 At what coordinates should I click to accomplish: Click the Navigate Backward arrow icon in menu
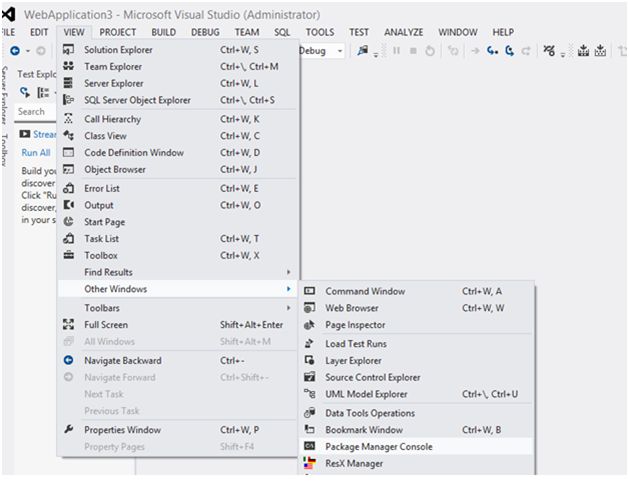(x=69, y=360)
